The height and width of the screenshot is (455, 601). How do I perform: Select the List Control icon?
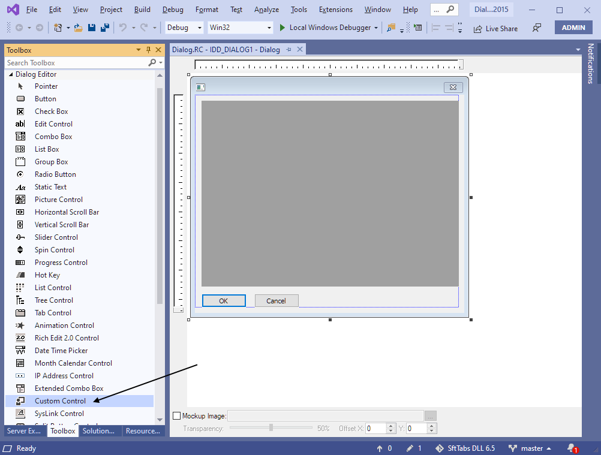tap(20, 287)
